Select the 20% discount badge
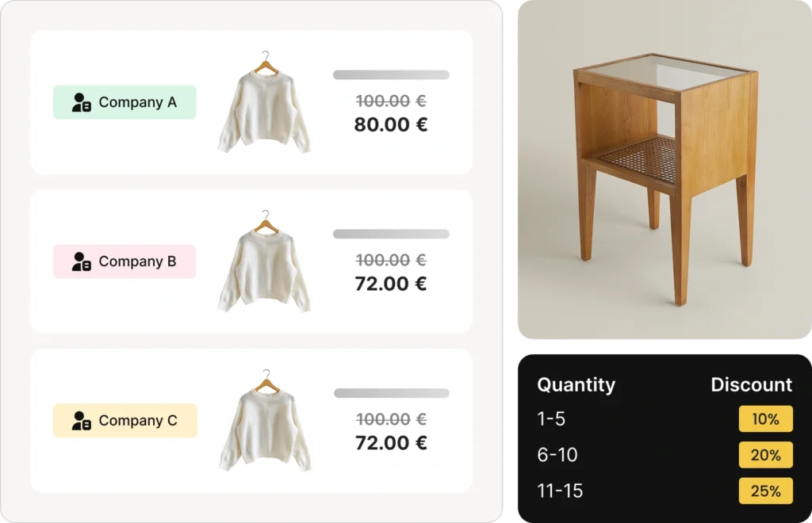Viewport: 812px width, 523px height. click(x=765, y=455)
